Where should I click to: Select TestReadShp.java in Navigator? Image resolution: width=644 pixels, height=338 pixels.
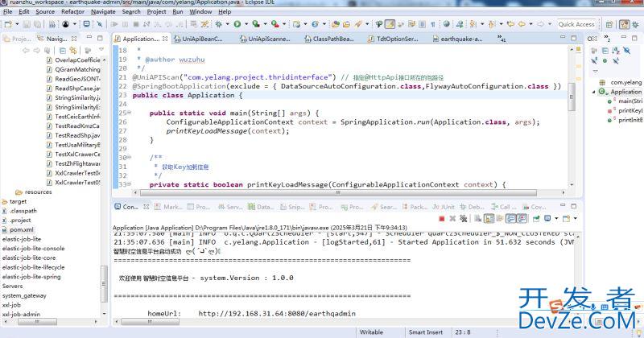coord(77,135)
